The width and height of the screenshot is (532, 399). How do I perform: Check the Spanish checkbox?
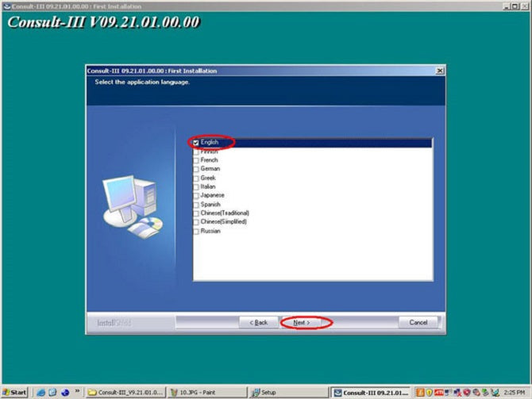point(196,205)
